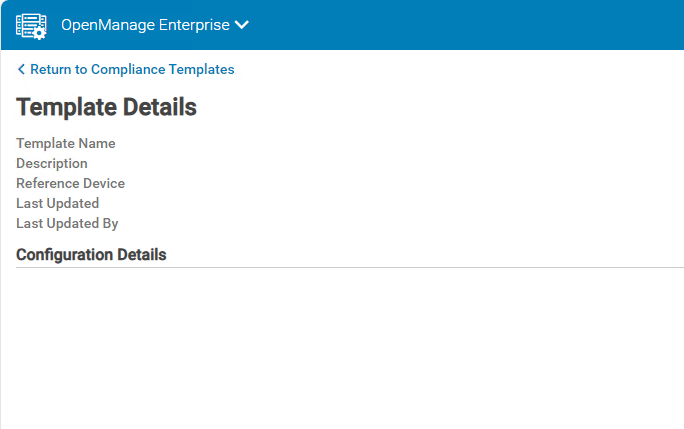684x429 pixels.
Task: Click the Configuration Details section heading
Action: tap(91, 255)
